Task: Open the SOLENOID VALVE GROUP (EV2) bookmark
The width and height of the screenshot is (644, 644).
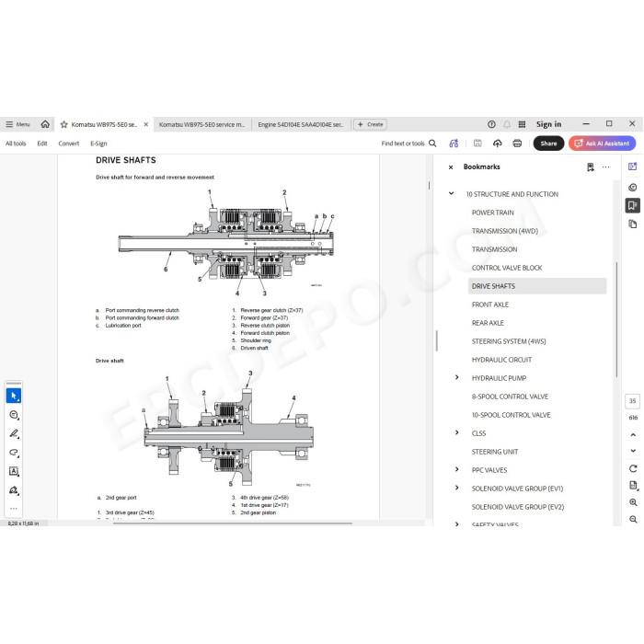Action: pyautogui.click(x=517, y=507)
